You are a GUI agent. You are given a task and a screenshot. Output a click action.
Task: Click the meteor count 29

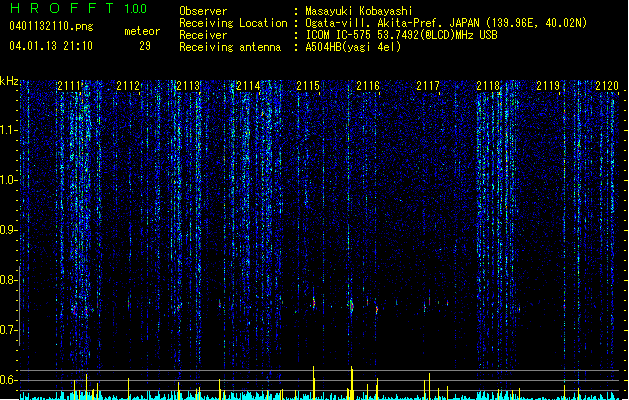tap(145, 46)
